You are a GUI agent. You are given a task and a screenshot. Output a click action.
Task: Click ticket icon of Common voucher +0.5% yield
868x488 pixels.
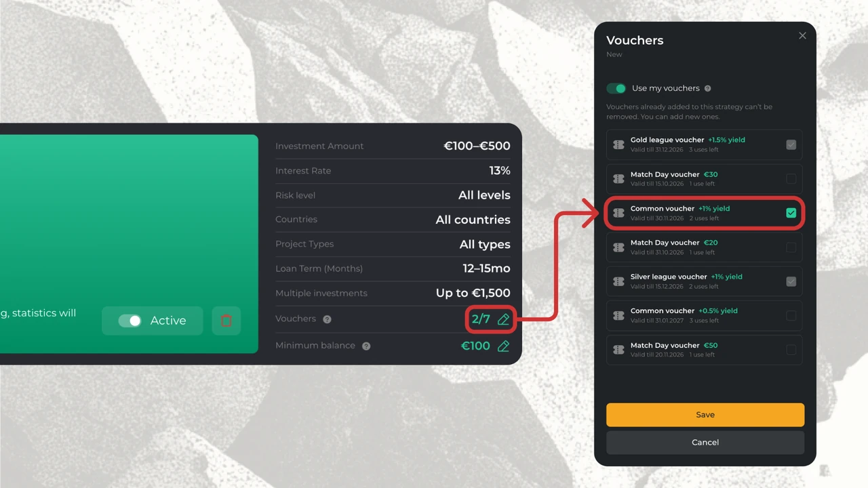click(618, 316)
